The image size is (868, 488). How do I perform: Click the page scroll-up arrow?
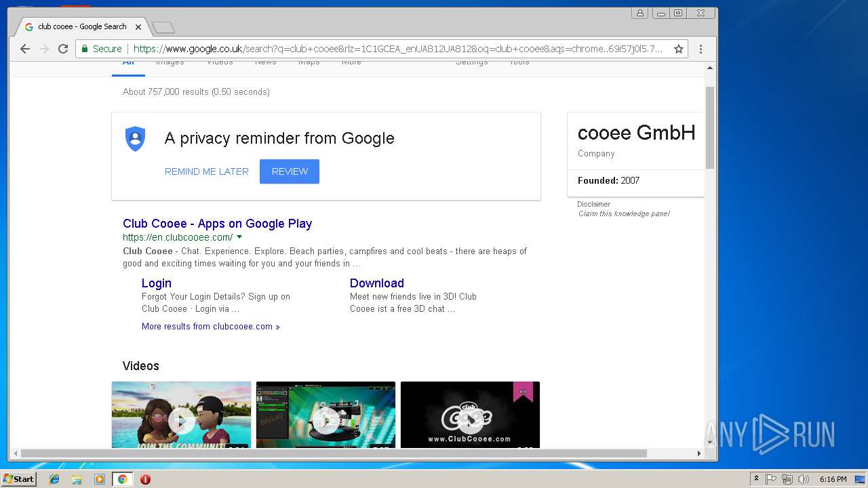click(x=710, y=67)
